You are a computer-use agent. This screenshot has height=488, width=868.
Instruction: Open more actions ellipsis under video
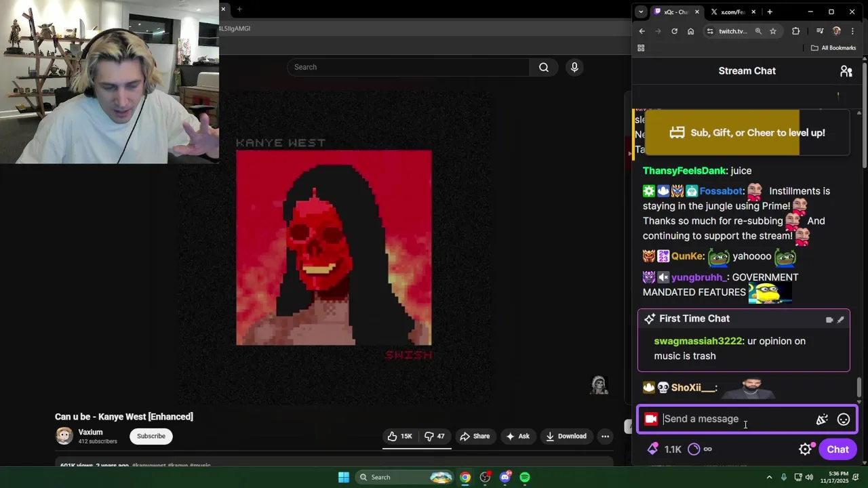click(x=606, y=436)
